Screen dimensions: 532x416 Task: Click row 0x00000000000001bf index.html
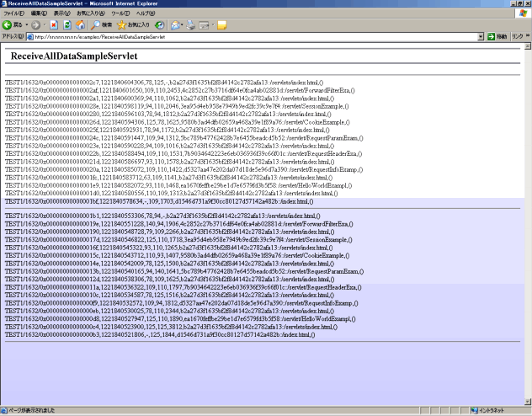(159, 201)
